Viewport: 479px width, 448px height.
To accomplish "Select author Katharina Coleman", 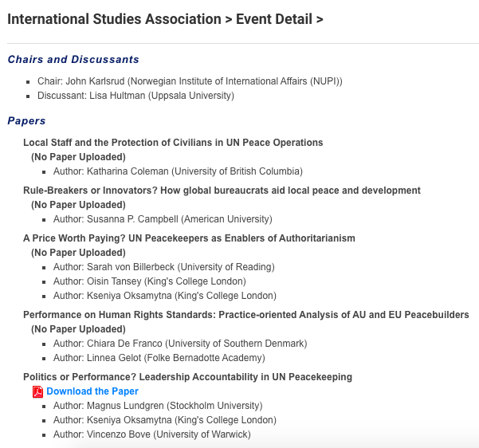I will pos(178,171).
